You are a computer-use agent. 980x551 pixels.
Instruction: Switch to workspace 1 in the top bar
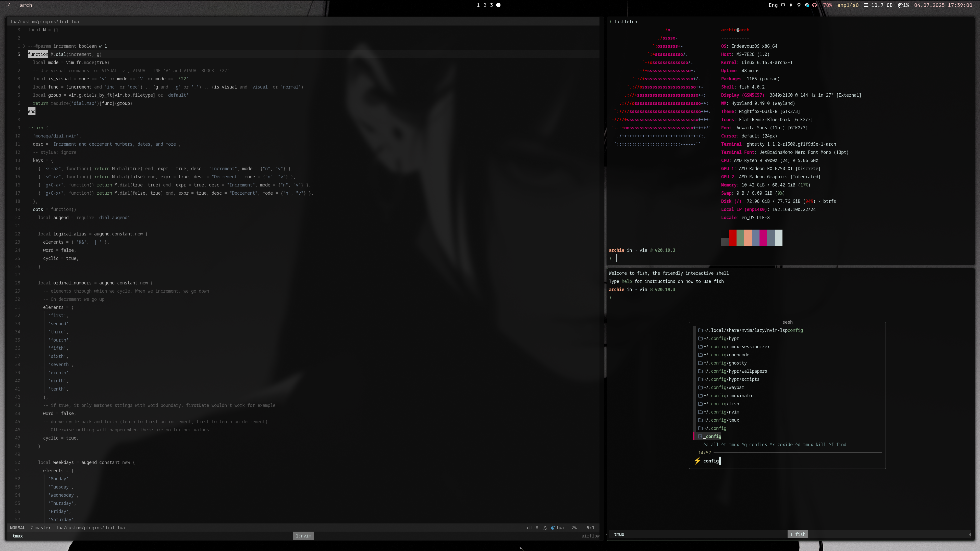coord(478,5)
